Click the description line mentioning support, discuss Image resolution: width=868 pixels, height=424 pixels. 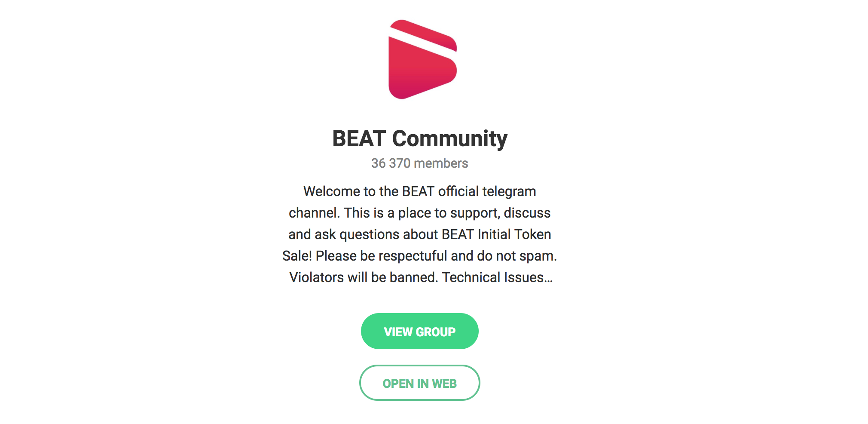tap(420, 213)
